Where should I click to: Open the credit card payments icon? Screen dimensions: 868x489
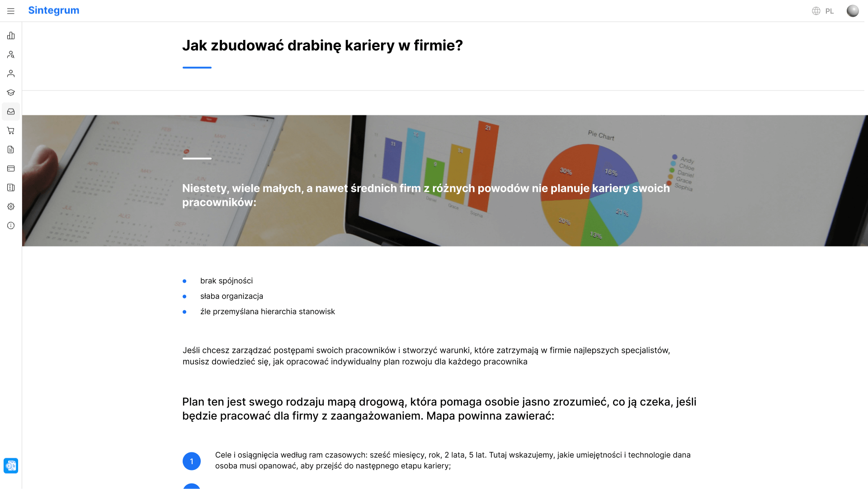click(x=11, y=169)
